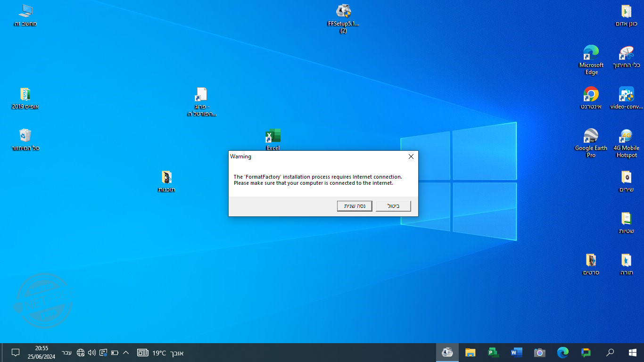Viewport: 644px width, 362px height.
Task: Open the Windows Start menu
Action: pyautogui.click(x=633, y=353)
